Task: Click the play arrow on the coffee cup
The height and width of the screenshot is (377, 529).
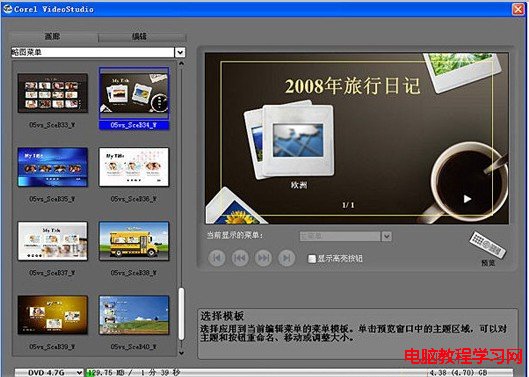Action: [x=467, y=199]
